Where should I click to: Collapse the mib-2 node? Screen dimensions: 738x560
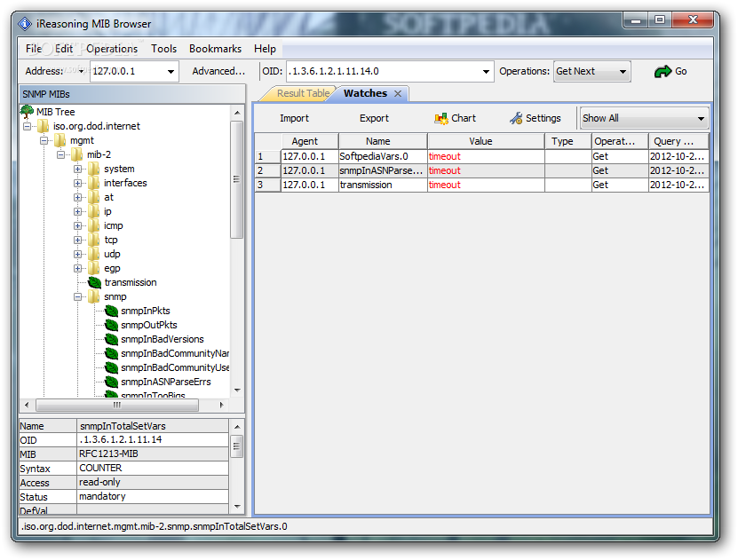click(60, 154)
